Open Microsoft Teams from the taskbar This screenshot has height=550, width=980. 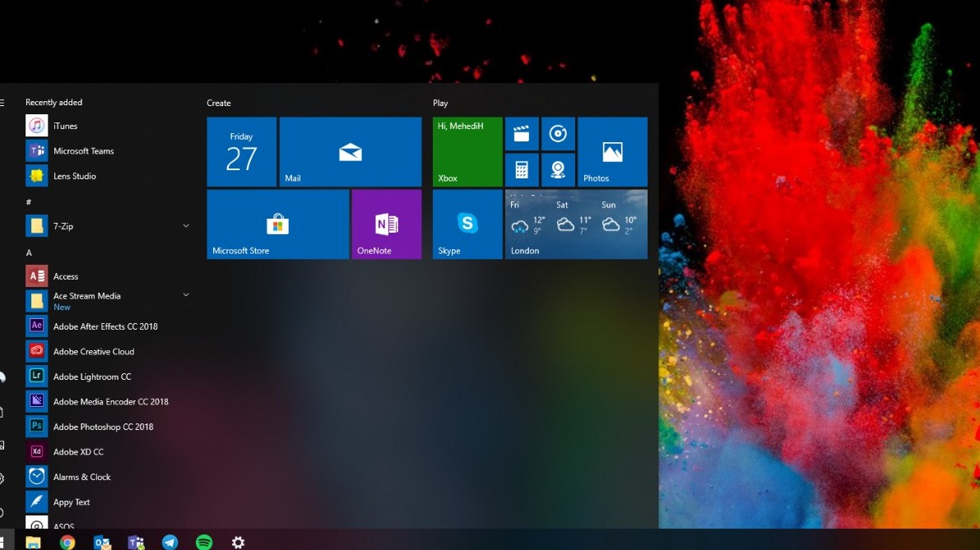click(136, 542)
